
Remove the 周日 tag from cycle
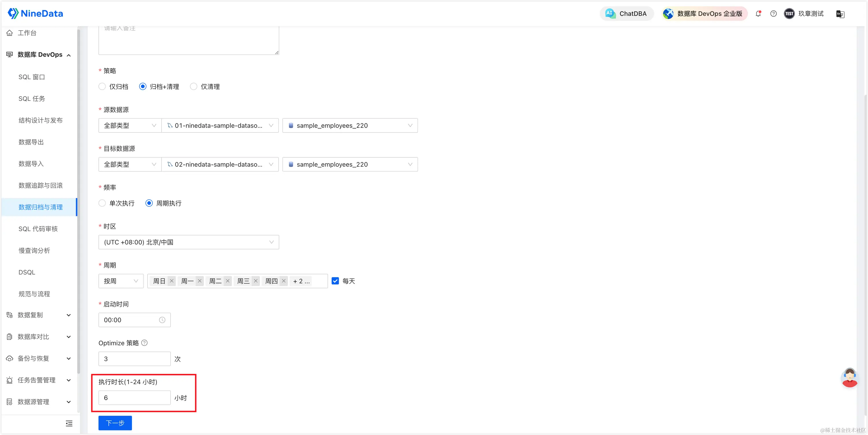pyautogui.click(x=172, y=281)
